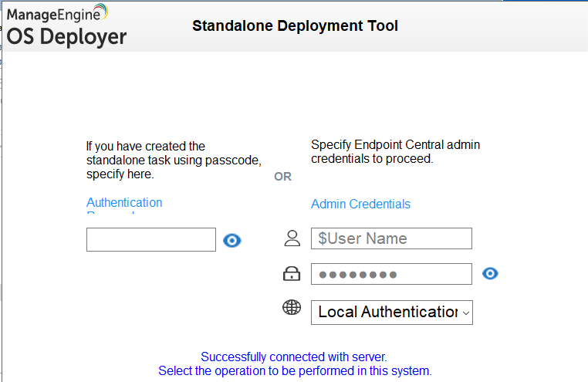Image resolution: width=588 pixels, height=382 pixels.
Task: Click the Authentication label on the left
Action: (124, 202)
